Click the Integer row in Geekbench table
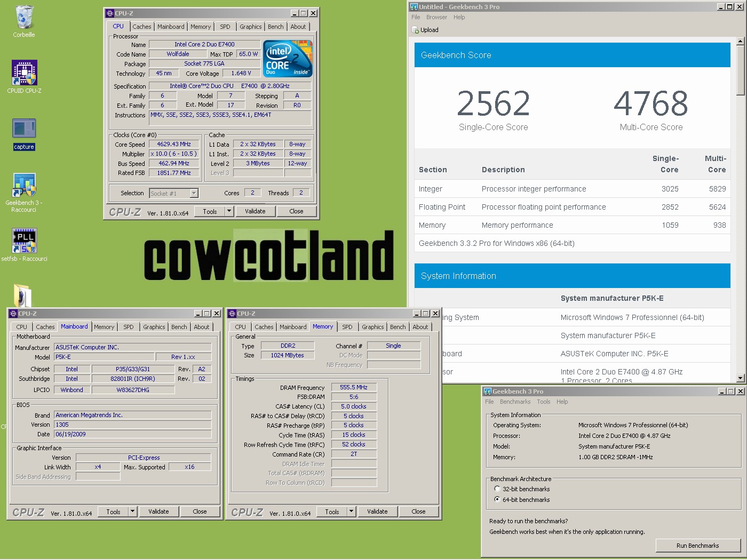Screen dimensions: 747x560 pos(573,189)
